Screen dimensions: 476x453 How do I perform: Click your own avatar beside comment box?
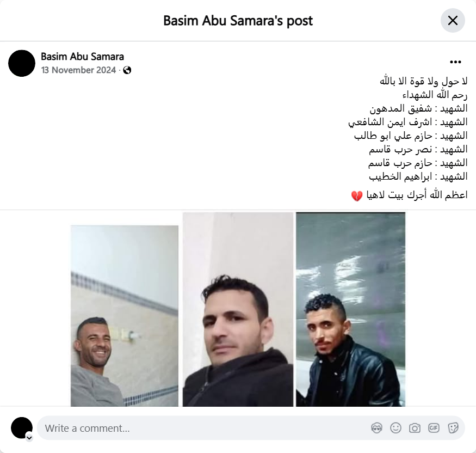click(x=22, y=428)
